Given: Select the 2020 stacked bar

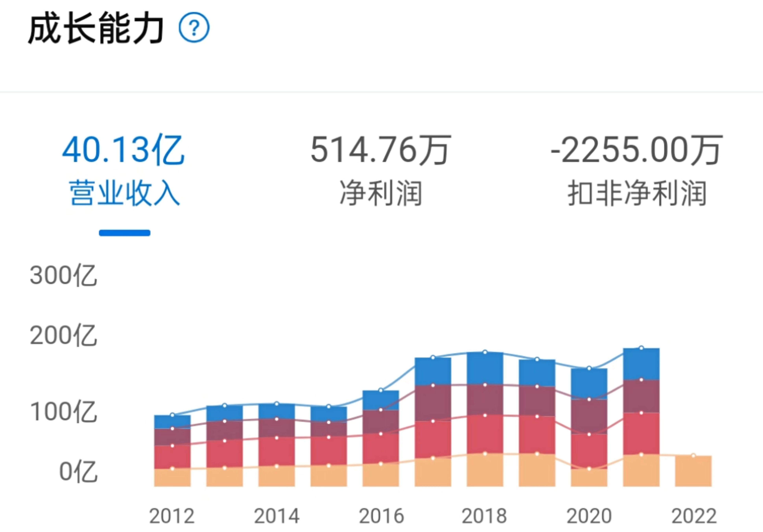Looking at the screenshot, I should (x=589, y=428).
